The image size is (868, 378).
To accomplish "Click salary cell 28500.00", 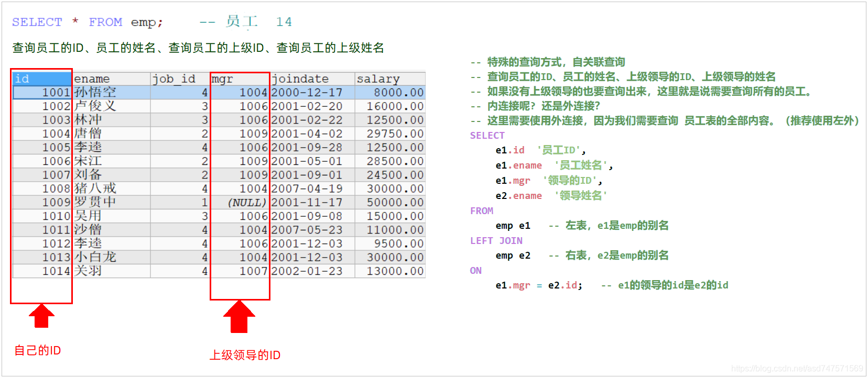I will tap(389, 161).
